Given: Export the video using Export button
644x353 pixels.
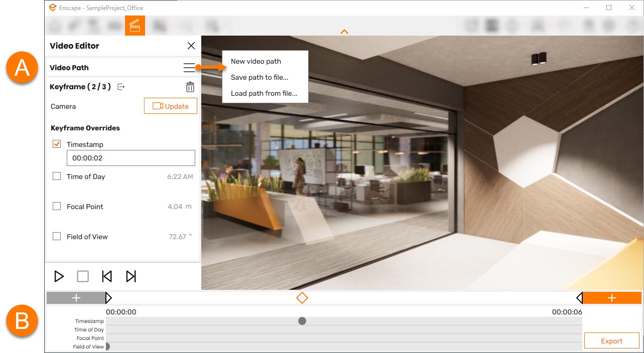Looking at the screenshot, I should (x=611, y=340).
